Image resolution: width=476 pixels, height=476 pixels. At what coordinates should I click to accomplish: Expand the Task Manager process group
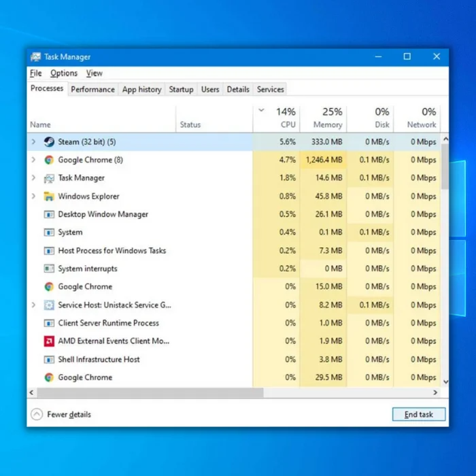point(33,178)
